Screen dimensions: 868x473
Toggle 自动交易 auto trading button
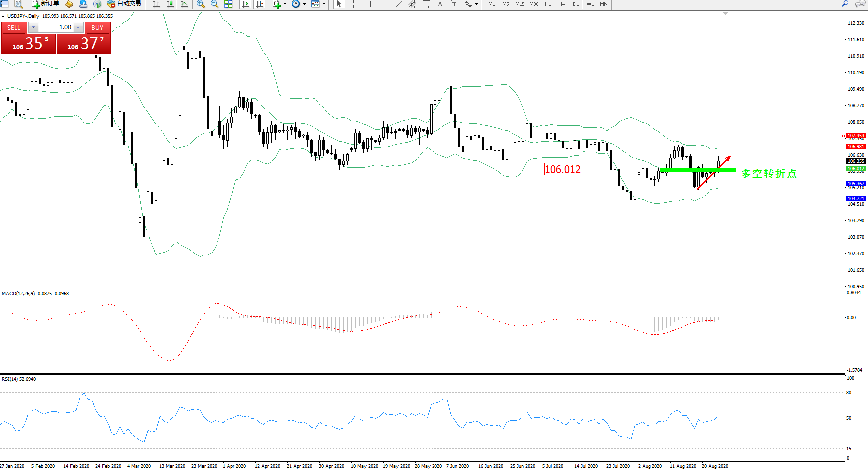pos(124,4)
